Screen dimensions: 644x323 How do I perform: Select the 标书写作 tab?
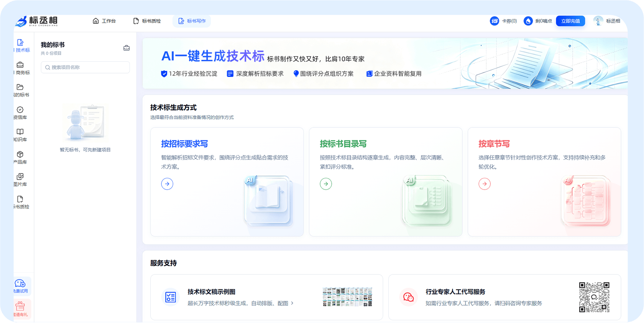pos(192,21)
